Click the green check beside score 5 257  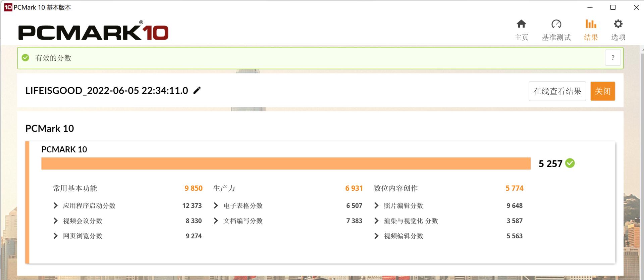coord(570,163)
